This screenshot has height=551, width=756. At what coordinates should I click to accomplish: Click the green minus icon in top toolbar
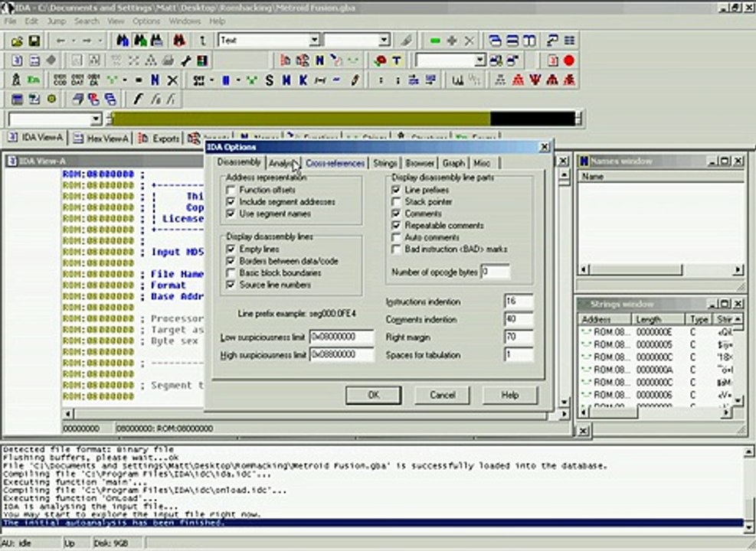coord(435,41)
